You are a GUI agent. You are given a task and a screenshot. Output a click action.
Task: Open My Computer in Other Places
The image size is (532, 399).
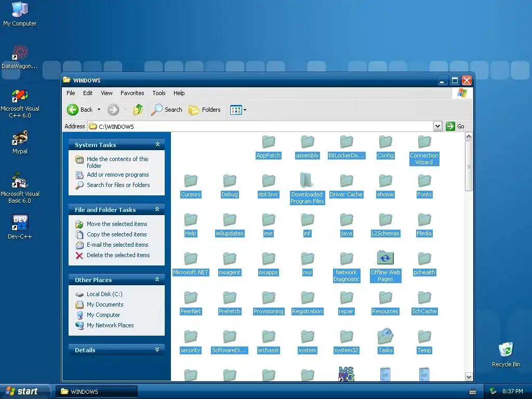click(103, 315)
